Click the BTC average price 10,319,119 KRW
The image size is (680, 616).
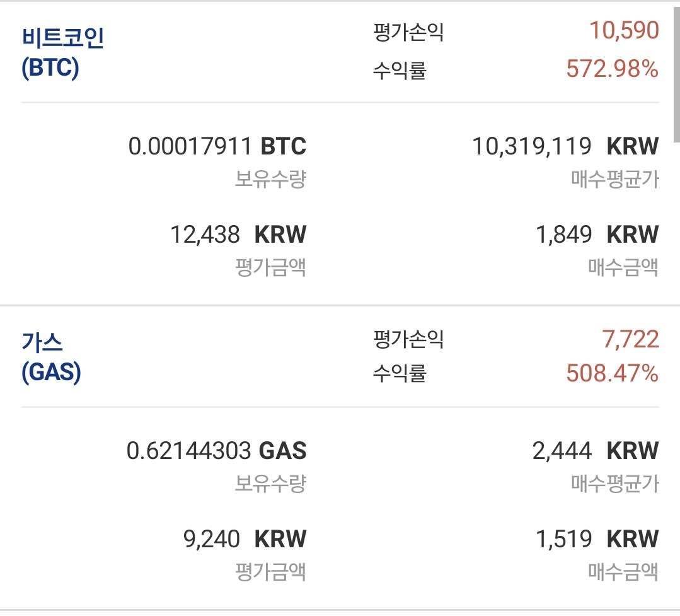click(x=565, y=146)
